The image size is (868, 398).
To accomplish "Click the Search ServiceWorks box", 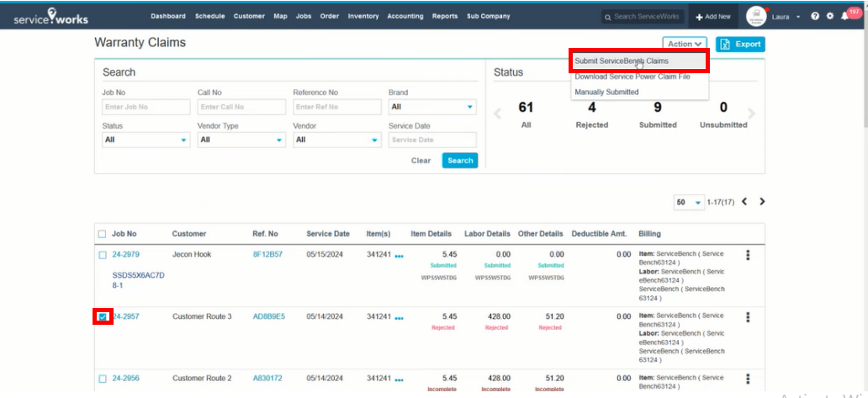I will click(643, 17).
